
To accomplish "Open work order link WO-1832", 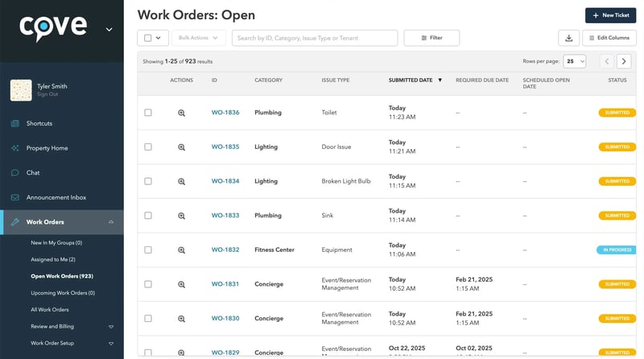I will pos(225,250).
